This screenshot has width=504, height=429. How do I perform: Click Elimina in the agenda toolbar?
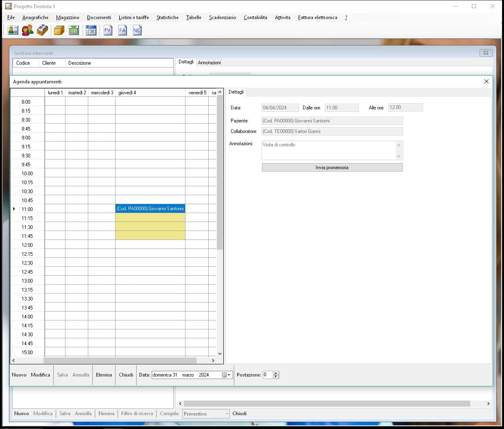104,375
